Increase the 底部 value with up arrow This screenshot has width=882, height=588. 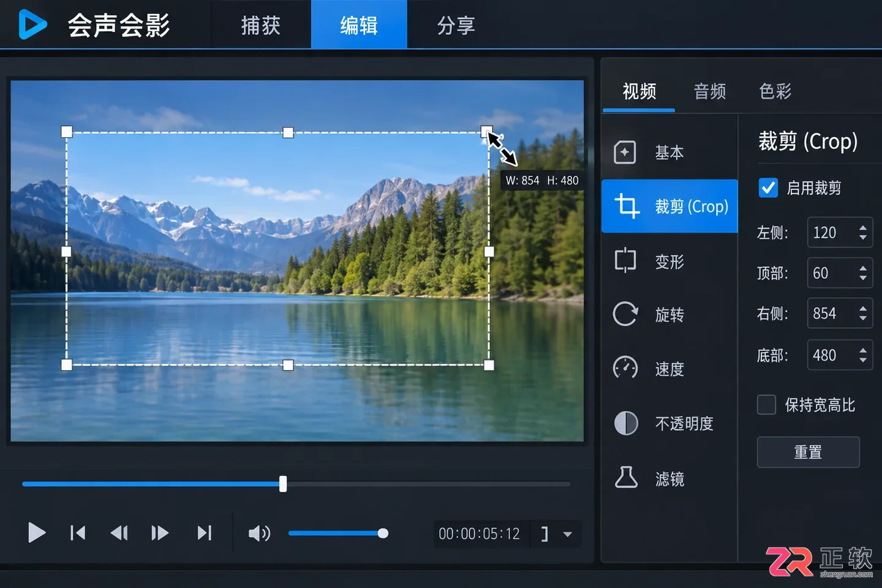863,350
